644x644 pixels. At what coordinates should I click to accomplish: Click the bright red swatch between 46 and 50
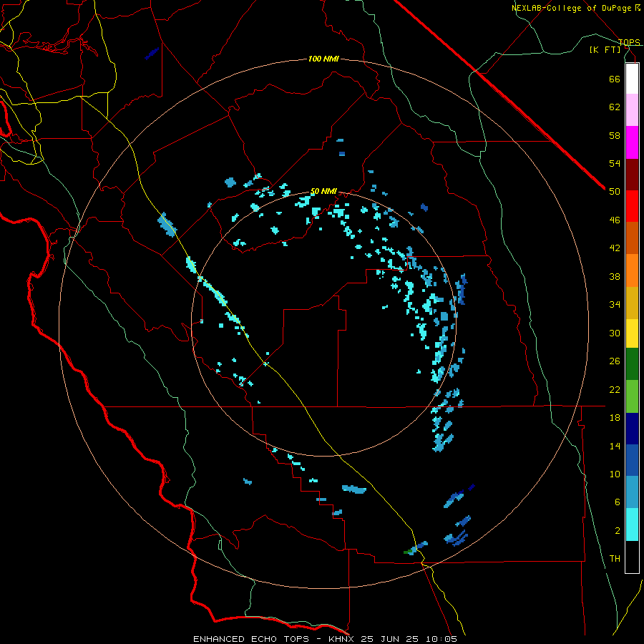(x=632, y=206)
